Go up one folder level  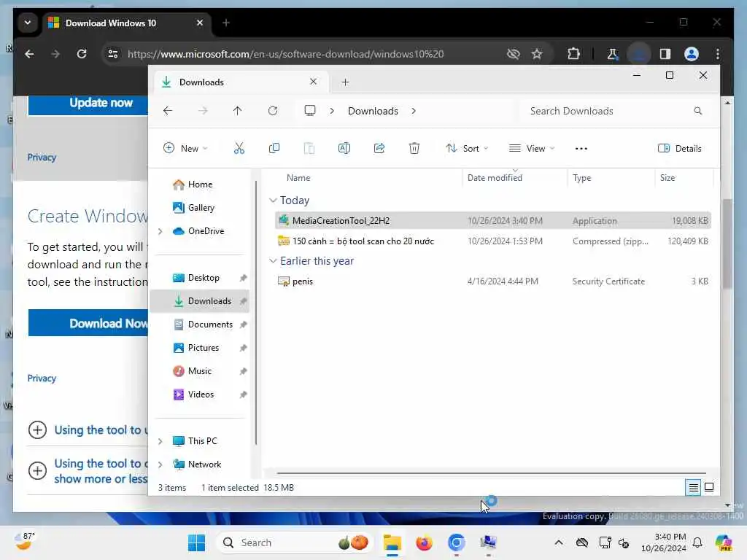[x=237, y=111]
